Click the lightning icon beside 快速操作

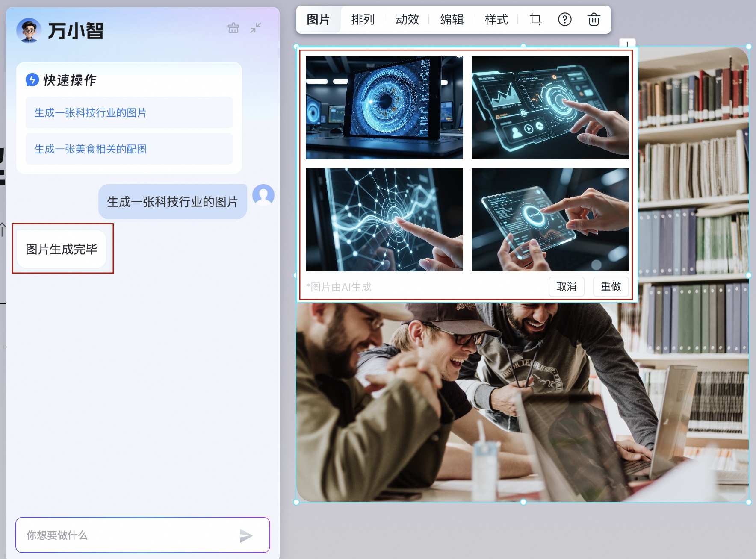point(32,80)
